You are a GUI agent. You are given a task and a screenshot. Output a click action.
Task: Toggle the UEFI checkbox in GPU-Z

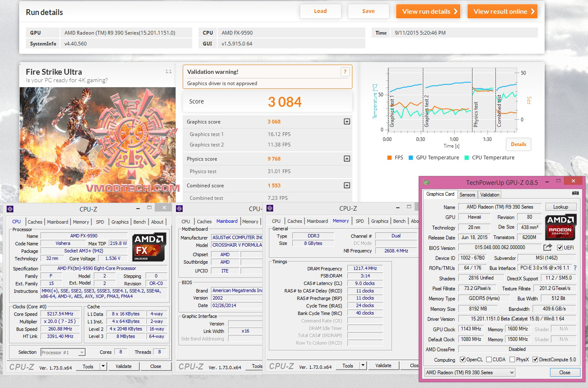pos(560,247)
